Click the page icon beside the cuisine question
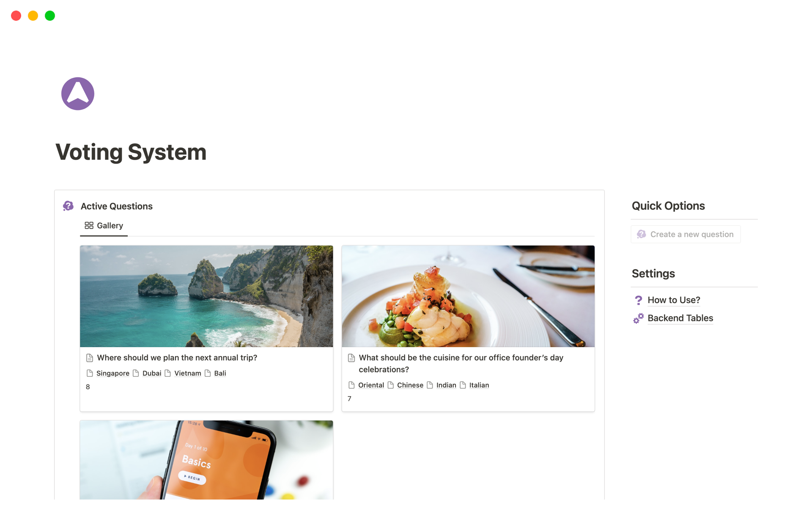This screenshot has height=508, width=812. coord(351,358)
